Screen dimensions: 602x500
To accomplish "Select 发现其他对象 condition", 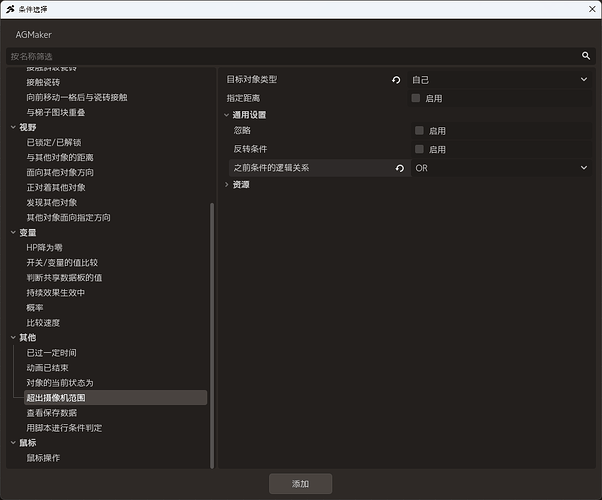I will pyautogui.click(x=51, y=202).
